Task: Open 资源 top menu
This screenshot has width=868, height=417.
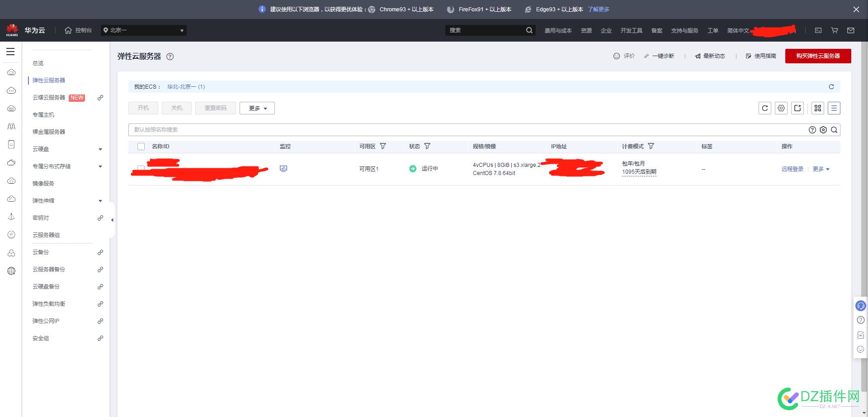Action: tap(586, 31)
